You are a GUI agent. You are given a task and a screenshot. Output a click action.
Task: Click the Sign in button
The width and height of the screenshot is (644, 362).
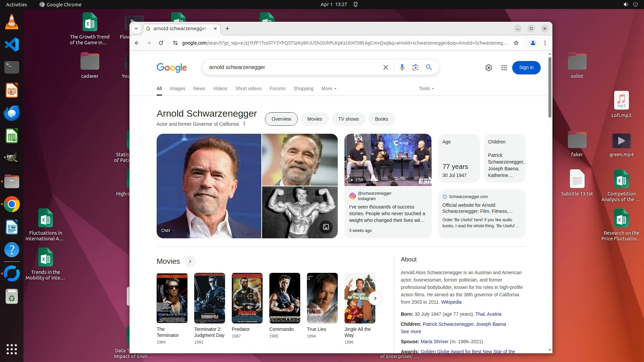526,68
